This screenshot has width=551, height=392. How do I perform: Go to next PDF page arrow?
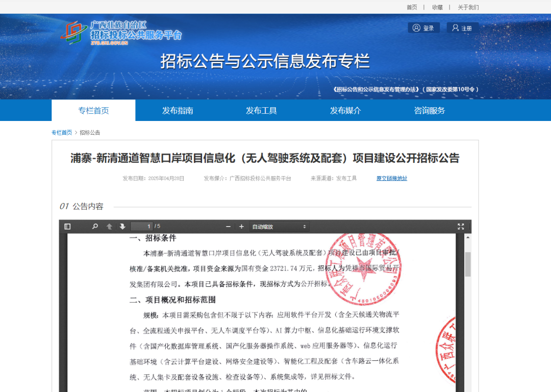pos(122,227)
